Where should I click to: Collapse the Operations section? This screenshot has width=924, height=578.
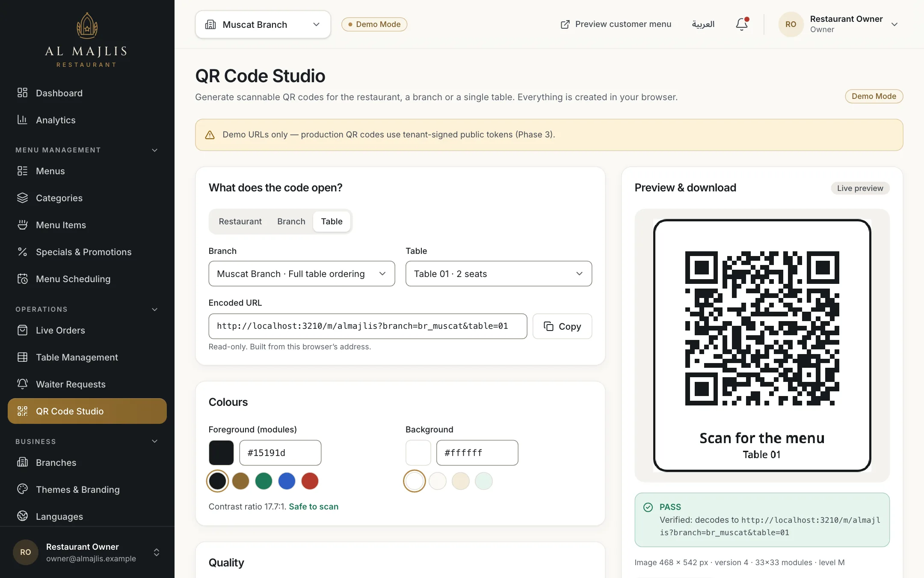(x=155, y=309)
